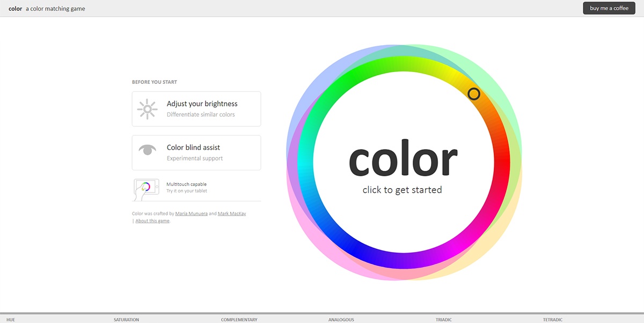Click 'buy me a coffee' button
Image resolution: width=644 pixels, height=323 pixels.
click(609, 8)
